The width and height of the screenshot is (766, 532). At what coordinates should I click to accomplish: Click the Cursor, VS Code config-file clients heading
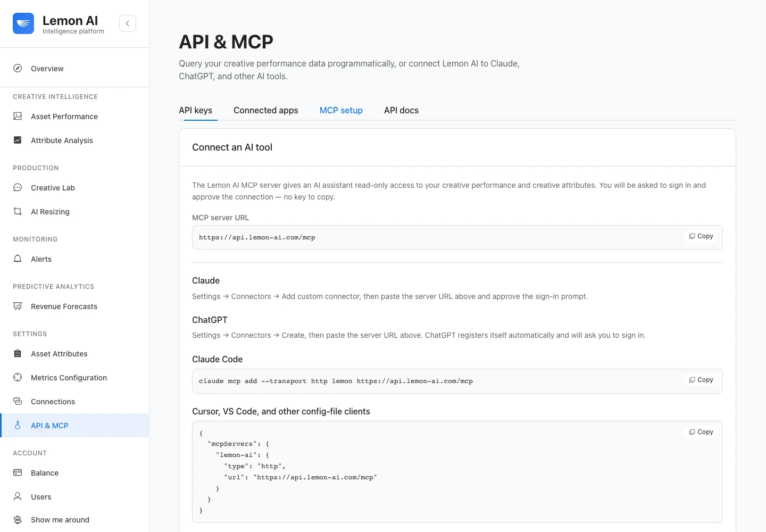[281, 411]
